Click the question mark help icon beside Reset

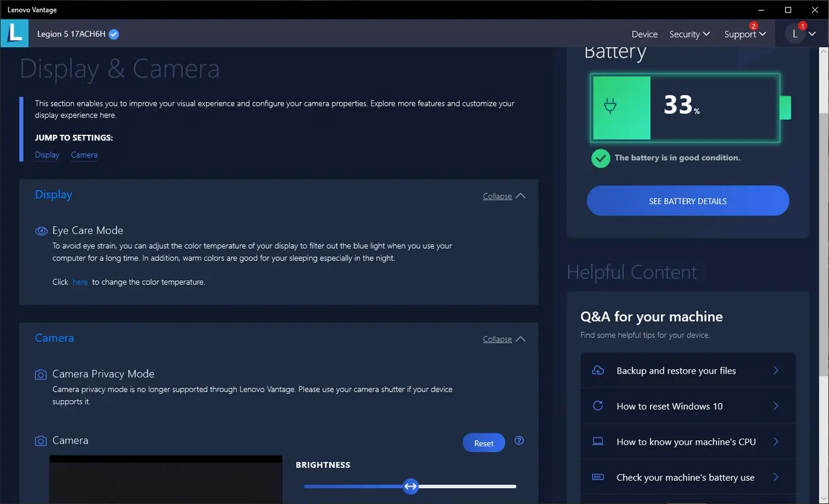(x=518, y=440)
